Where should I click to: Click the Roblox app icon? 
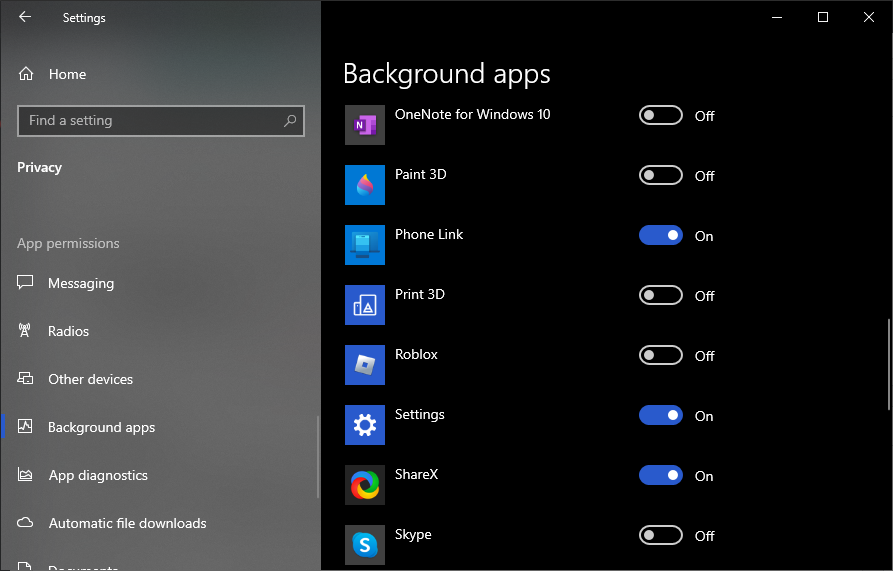[364, 365]
